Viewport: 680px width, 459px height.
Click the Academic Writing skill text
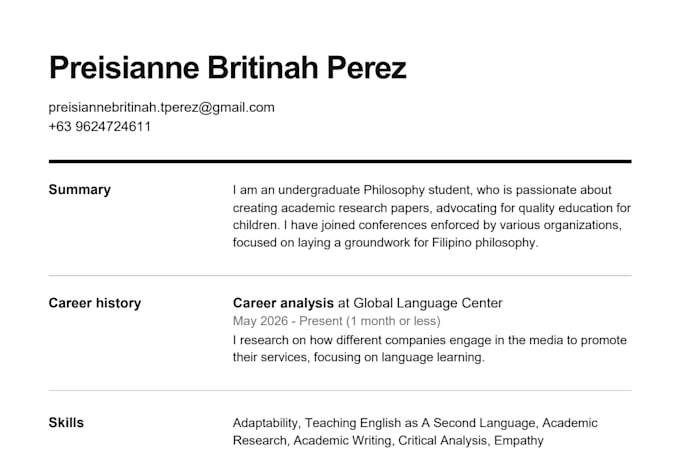[342, 440]
